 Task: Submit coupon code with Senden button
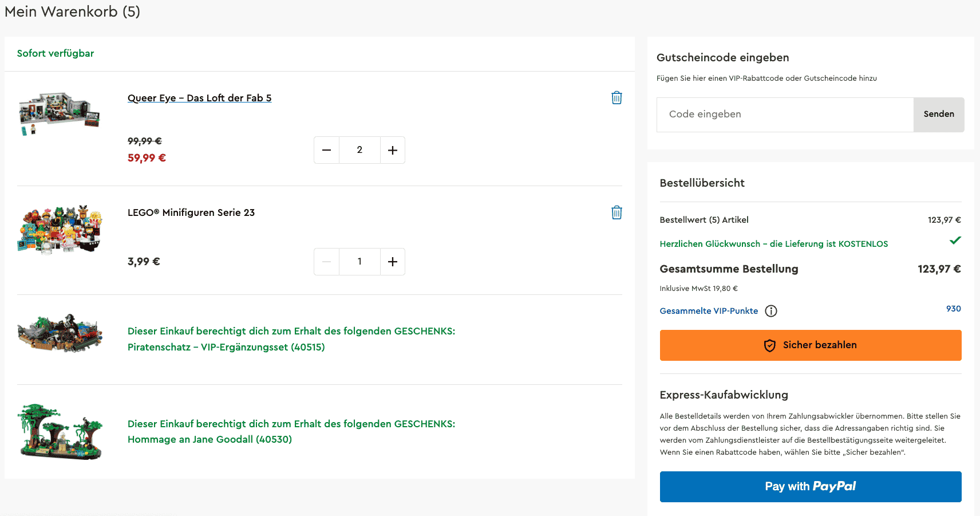click(x=939, y=115)
